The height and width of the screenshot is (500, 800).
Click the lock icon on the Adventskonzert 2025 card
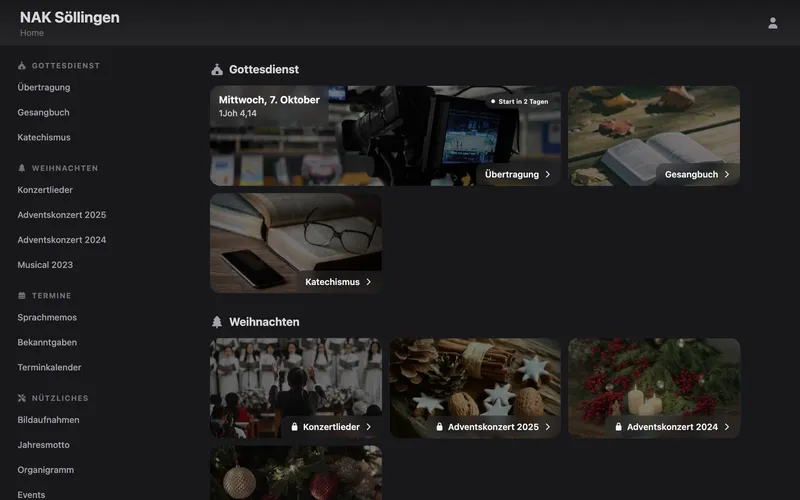439,427
